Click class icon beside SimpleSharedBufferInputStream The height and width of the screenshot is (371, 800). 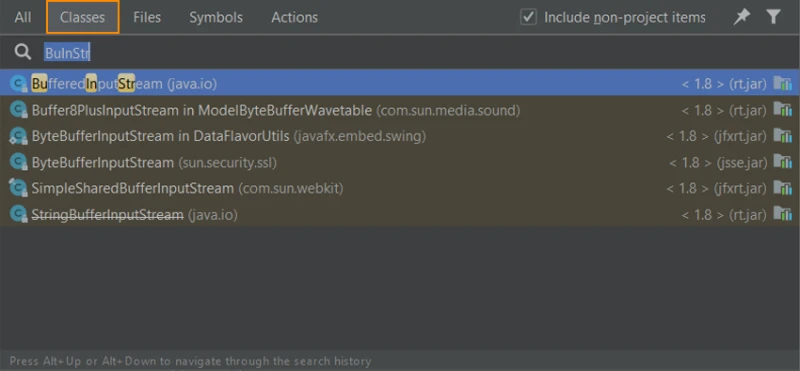(19, 188)
